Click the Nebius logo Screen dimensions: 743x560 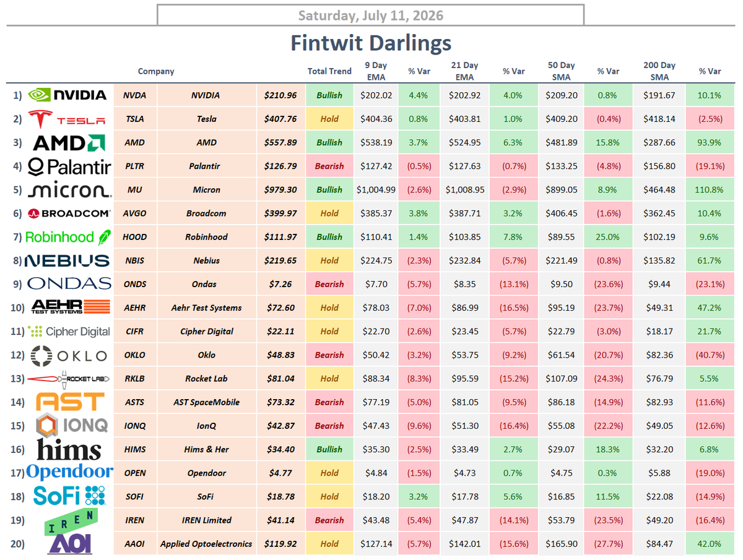click(x=67, y=261)
